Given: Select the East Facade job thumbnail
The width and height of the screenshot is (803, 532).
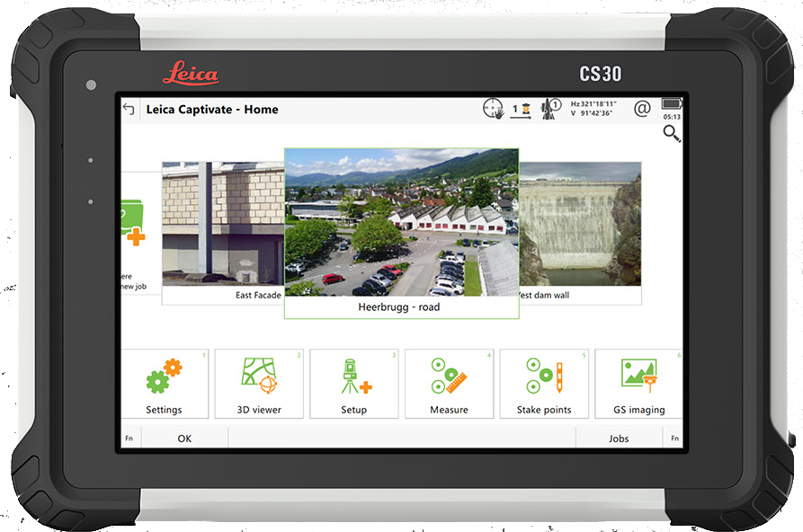Looking at the screenshot, I should tap(223, 233).
